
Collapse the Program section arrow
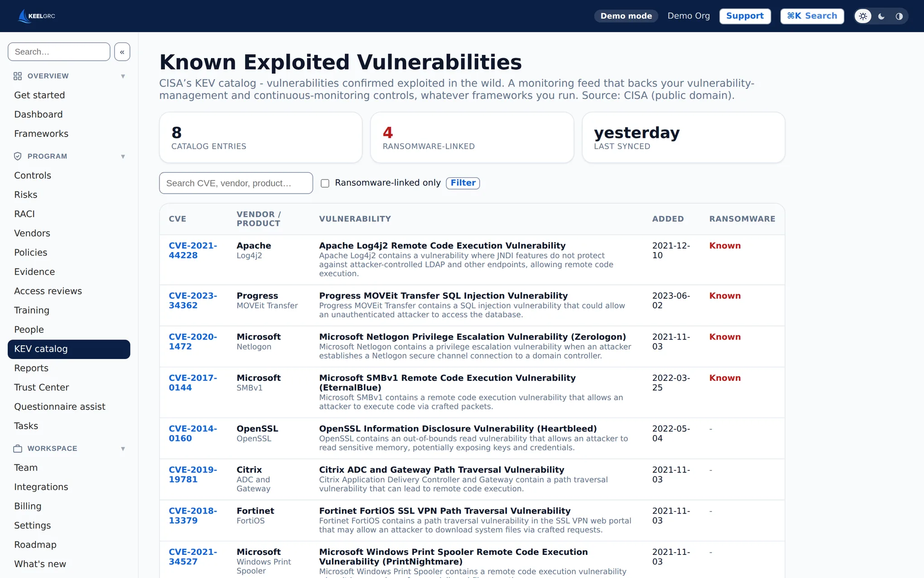[123, 156]
